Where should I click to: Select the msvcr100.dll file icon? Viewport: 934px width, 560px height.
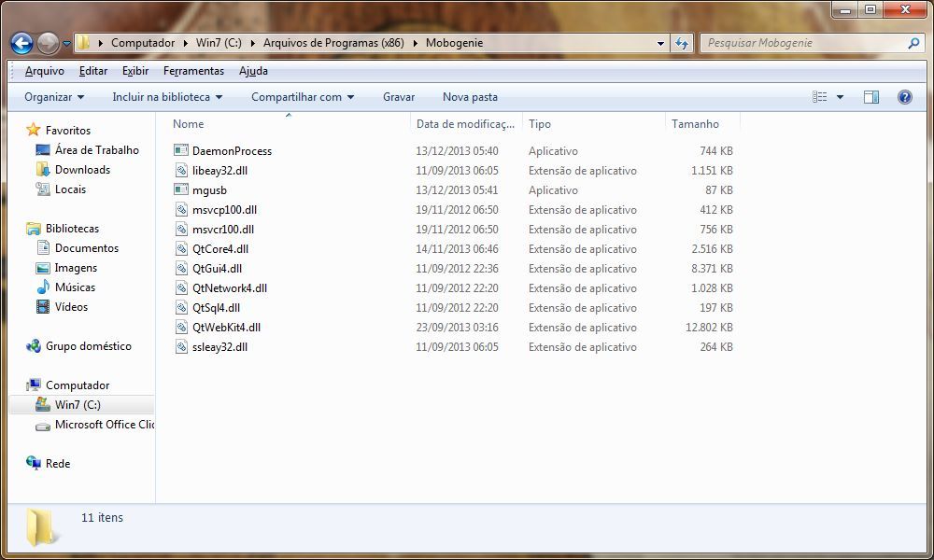click(x=181, y=229)
